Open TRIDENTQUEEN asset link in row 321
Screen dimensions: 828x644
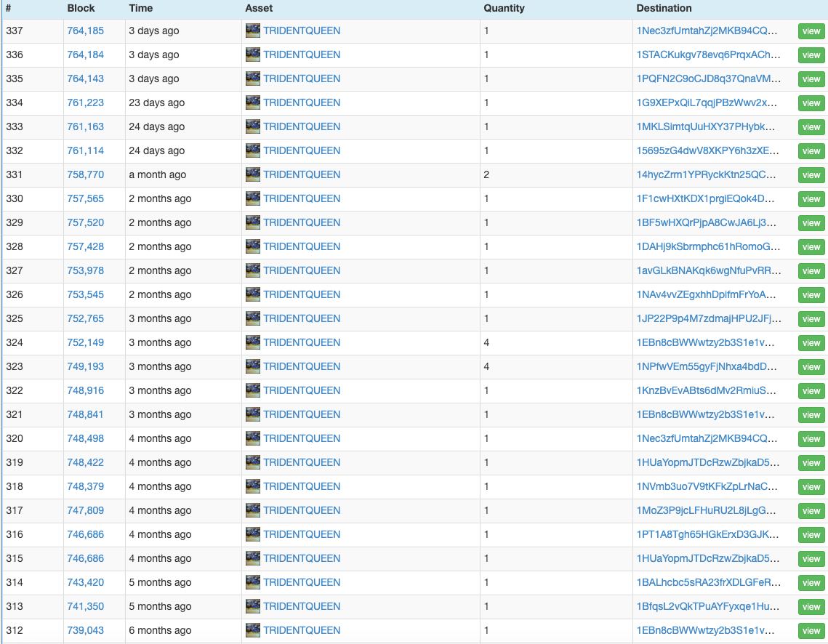point(302,414)
